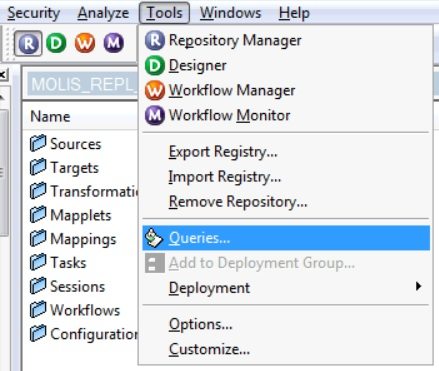Open the Windows menu
This screenshot has width=439, height=371.
[x=230, y=13]
